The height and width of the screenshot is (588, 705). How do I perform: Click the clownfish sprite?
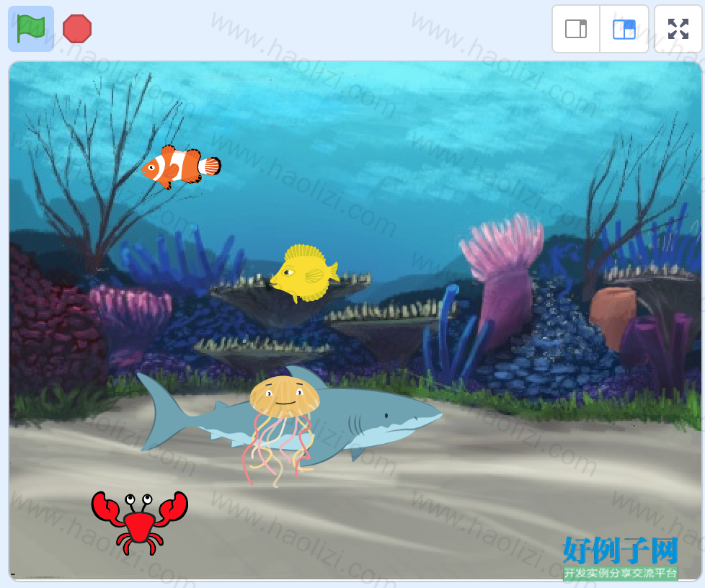pyautogui.click(x=181, y=166)
